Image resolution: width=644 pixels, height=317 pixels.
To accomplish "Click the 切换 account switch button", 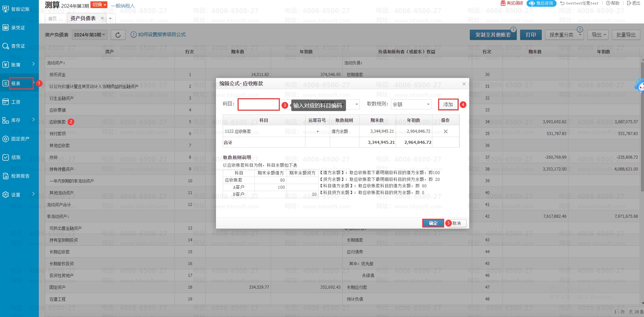I will point(99,5).
